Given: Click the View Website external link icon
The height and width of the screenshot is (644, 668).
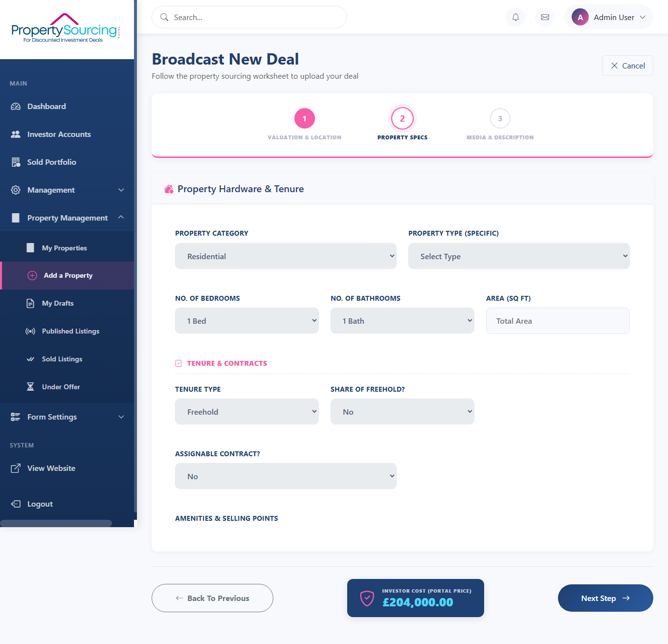Looking at the screenshot, I should pyautogui.click(x=16, y=468).
